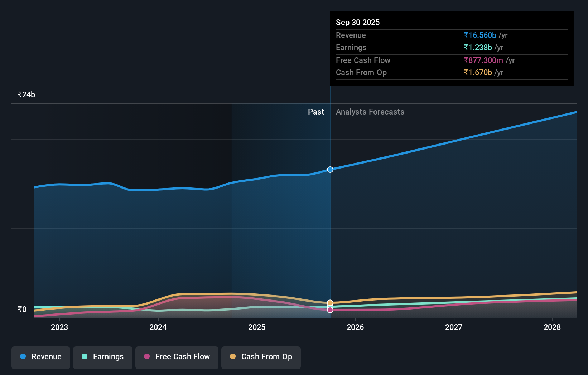Viewport: 588px width, 375px height.
Task: Click the teal Earnings marker at the divider line
Action: coord(329,307)
